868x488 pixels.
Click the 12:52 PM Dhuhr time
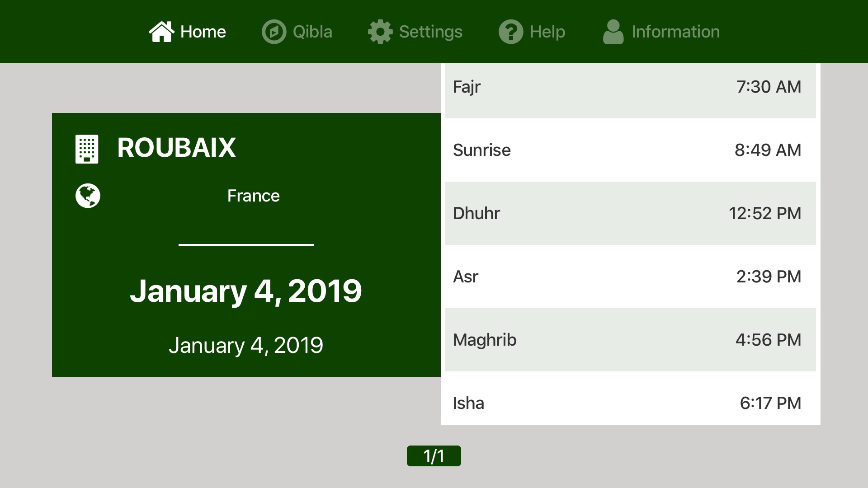point(765,213)
